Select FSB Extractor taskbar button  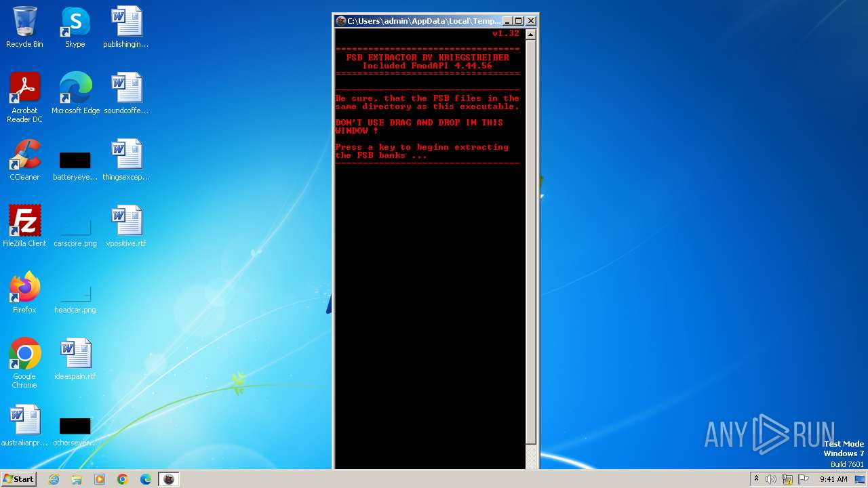coord(169,479)
